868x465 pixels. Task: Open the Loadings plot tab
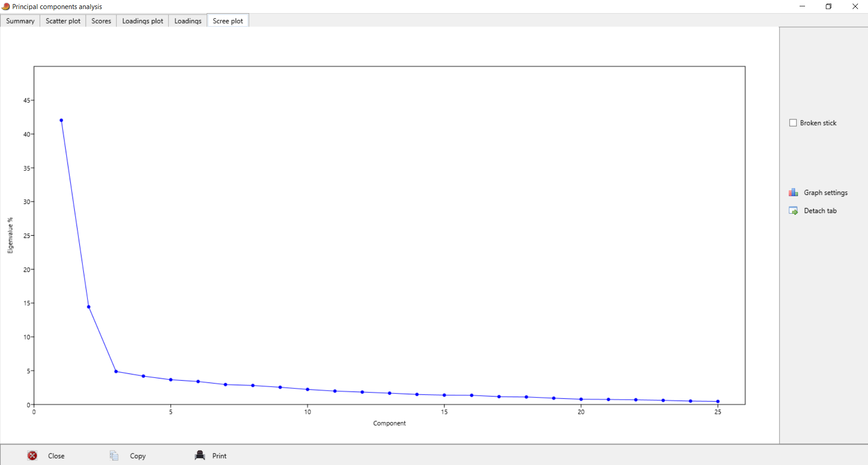[142, 21]
